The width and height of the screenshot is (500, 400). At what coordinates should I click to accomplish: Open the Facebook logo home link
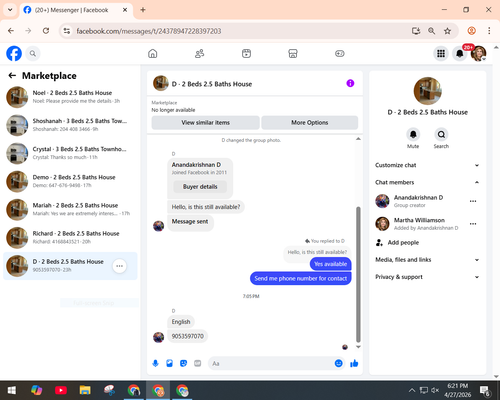coord(14,53)
